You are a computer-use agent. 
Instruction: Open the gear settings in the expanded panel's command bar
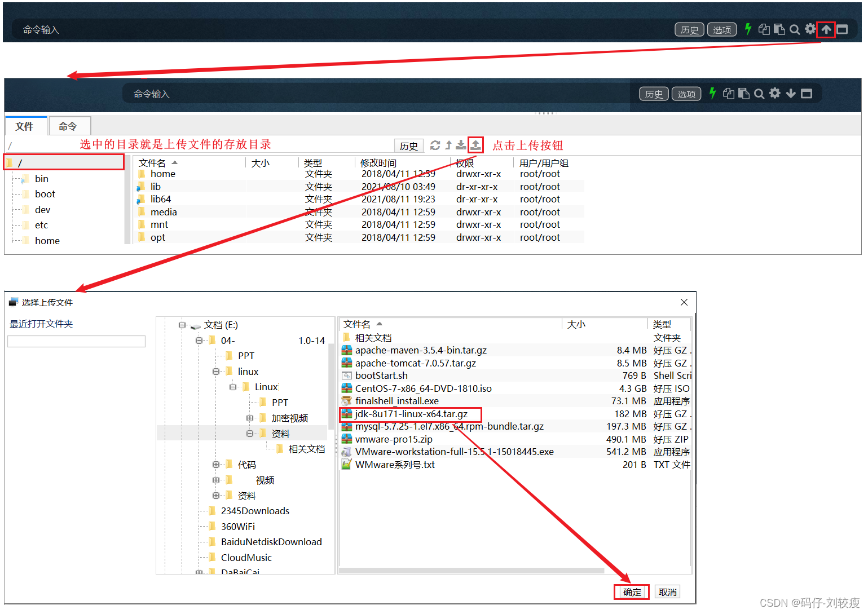tap(775, 93)
